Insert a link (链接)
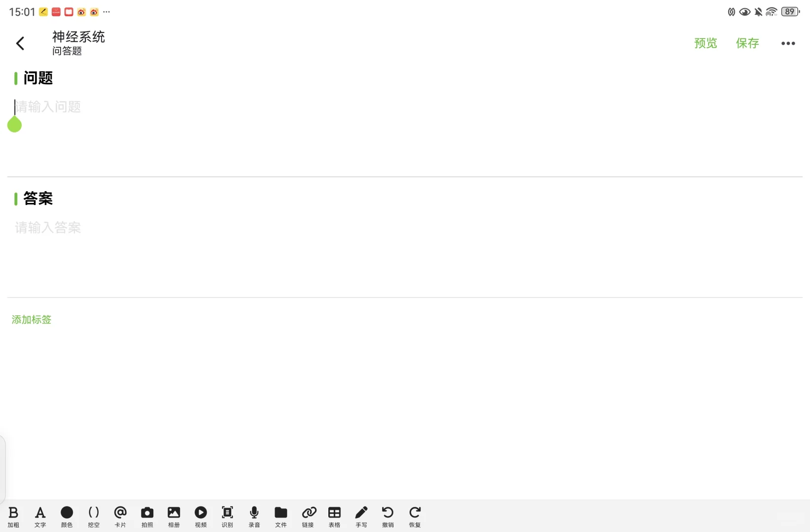 308,517
